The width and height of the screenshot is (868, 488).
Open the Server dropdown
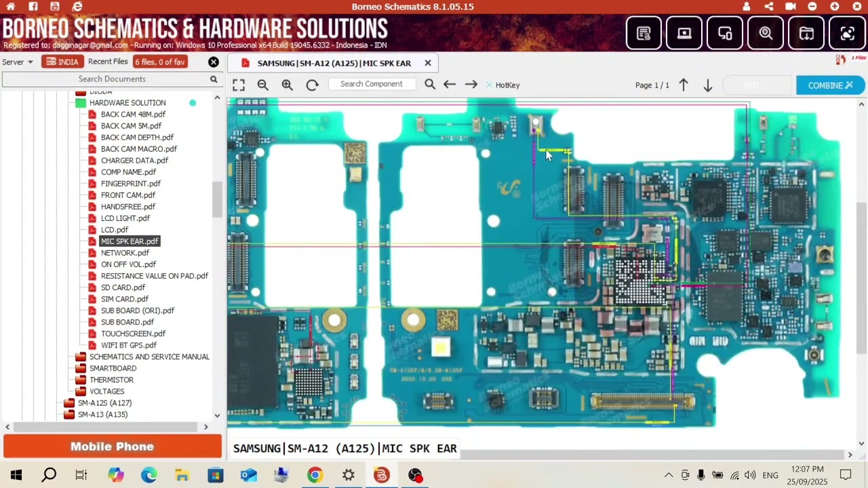coord(18,62)
